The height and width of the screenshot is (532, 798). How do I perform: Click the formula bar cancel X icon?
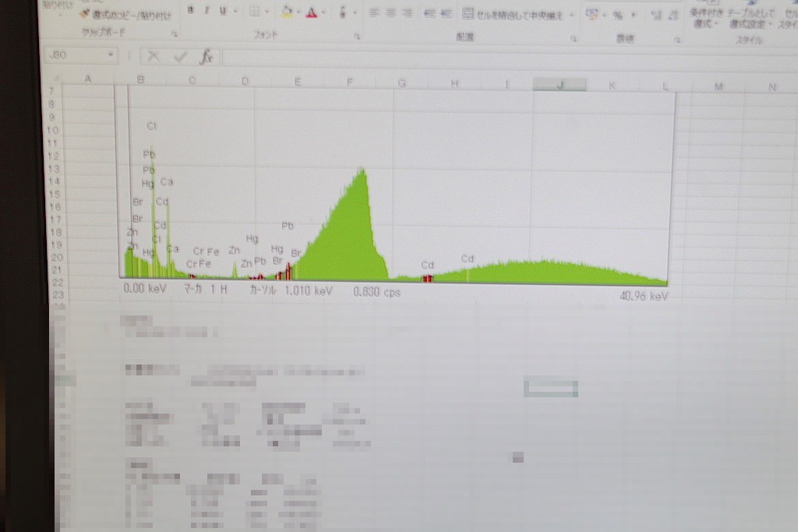click(154, 56)
